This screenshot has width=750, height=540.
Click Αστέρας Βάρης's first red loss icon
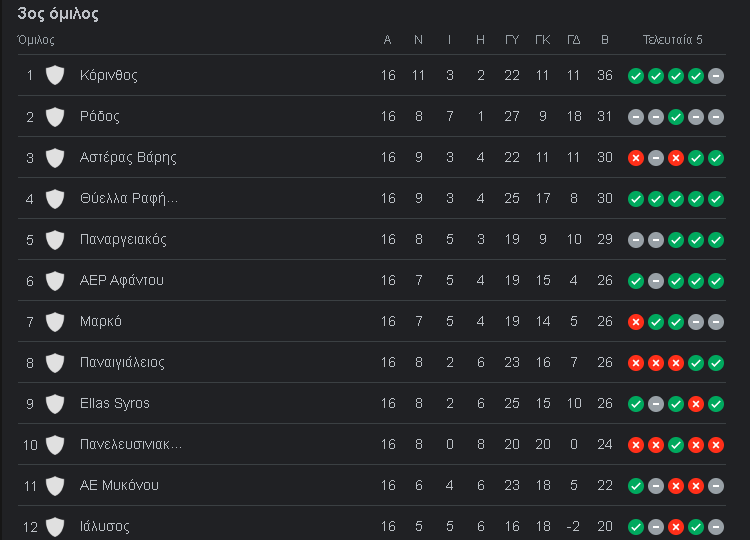(x=636, y=158)
